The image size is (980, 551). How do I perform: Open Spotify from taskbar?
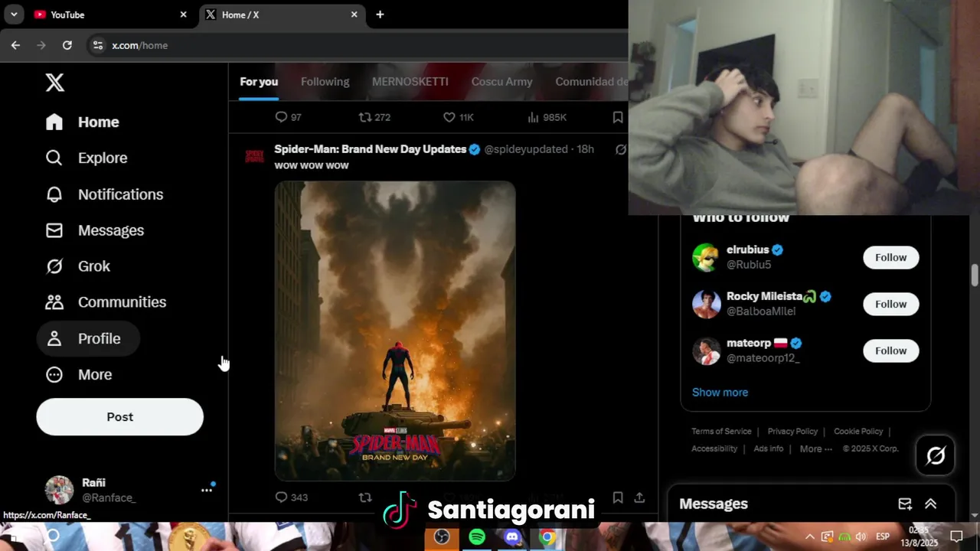pyautogui.click(x=477, y=537)
